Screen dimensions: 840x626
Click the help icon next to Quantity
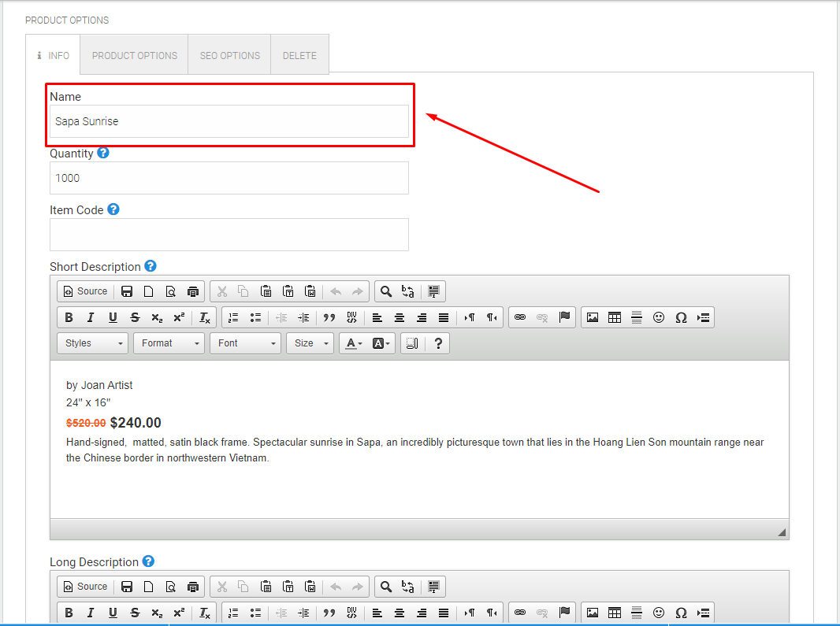click(103, 153)
